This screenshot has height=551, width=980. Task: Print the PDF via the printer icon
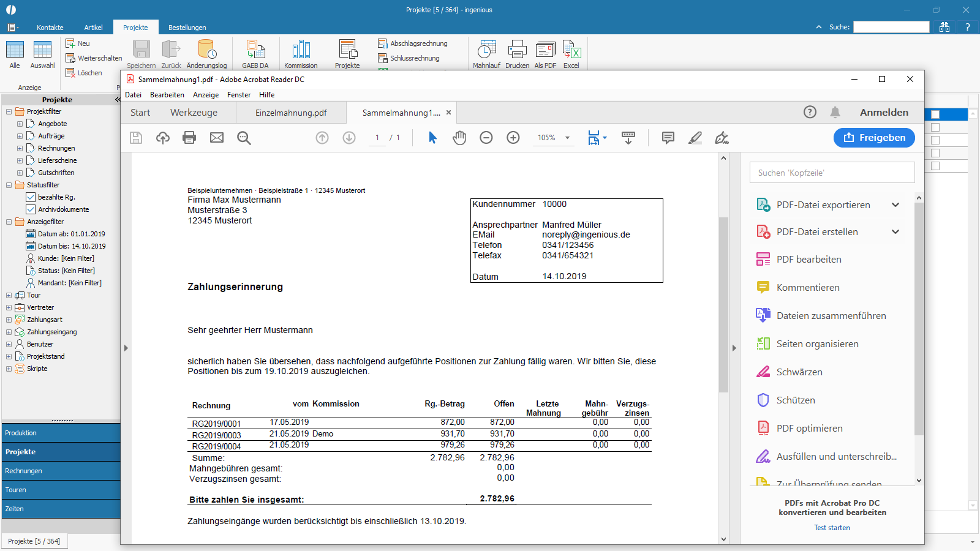(189, 138)
